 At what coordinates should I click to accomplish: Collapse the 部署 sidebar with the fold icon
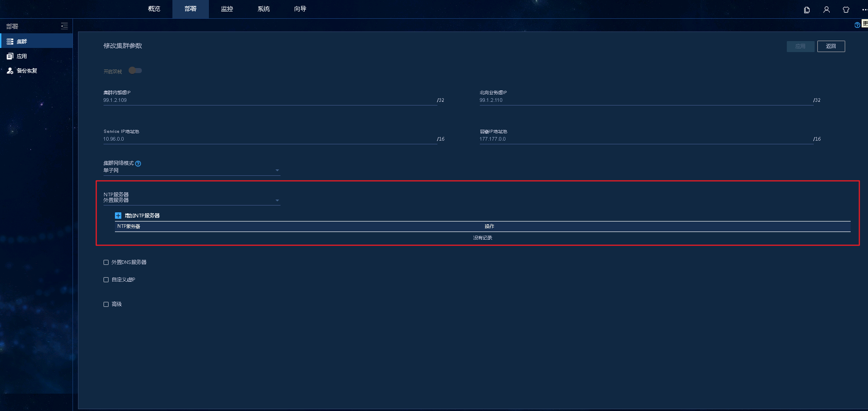64,26
